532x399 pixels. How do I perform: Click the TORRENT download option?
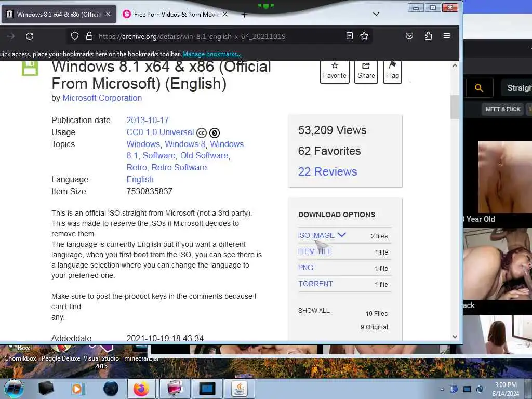[x=315, y=284]
